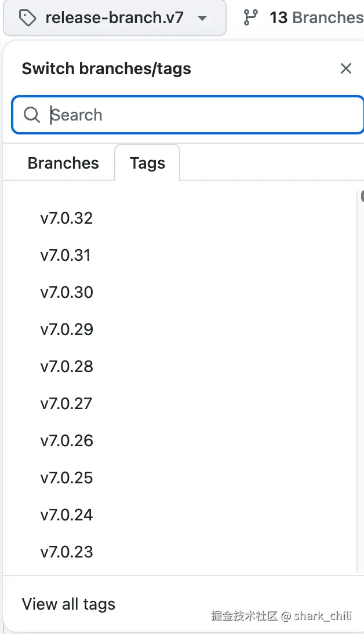The height and width of the screenshot is (634, 364).
Task: Choose tag v7.0.32
Action: (x=67, y=218)
